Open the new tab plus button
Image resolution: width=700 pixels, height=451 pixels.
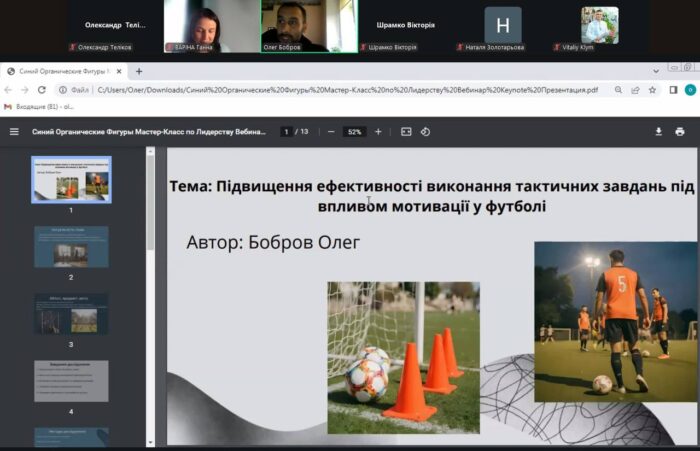pyautogui.click(x=139, y=71)
